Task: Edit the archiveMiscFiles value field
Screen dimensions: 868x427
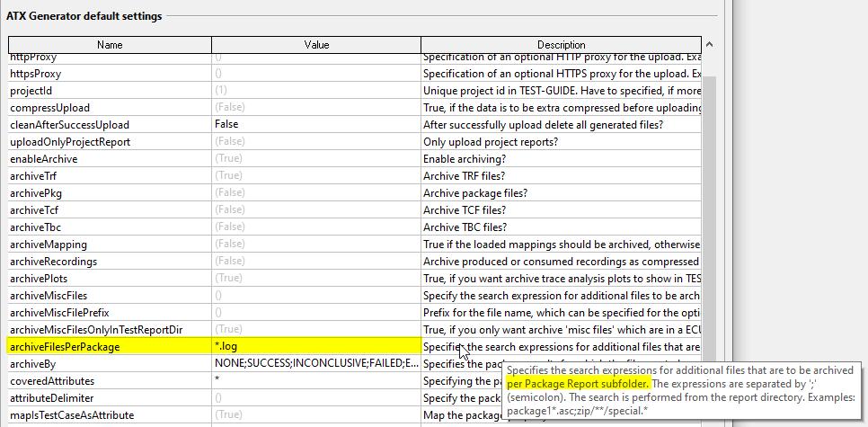Action: (316, 296)
